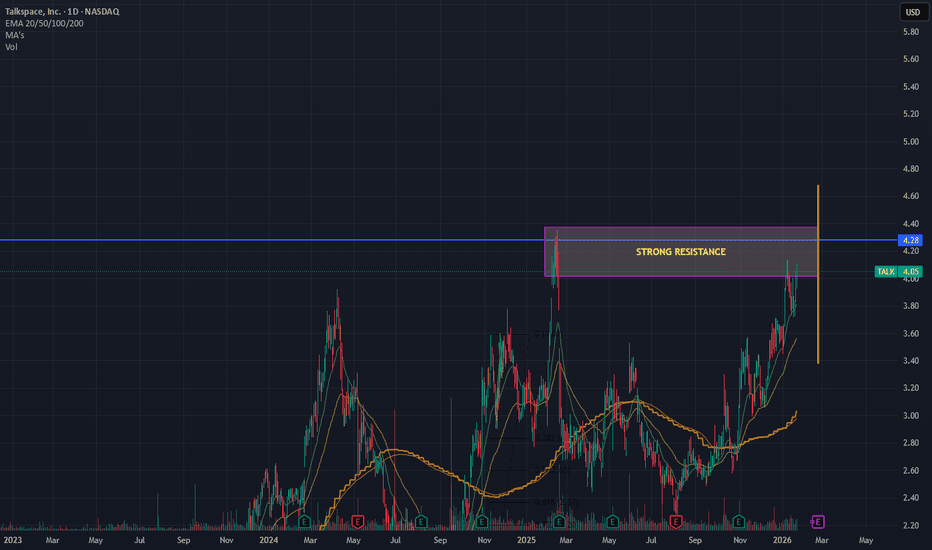This screenshot has width=932, height=550.
Task: Open the red earnings marker near August 2025
Action: click(676, 521)
